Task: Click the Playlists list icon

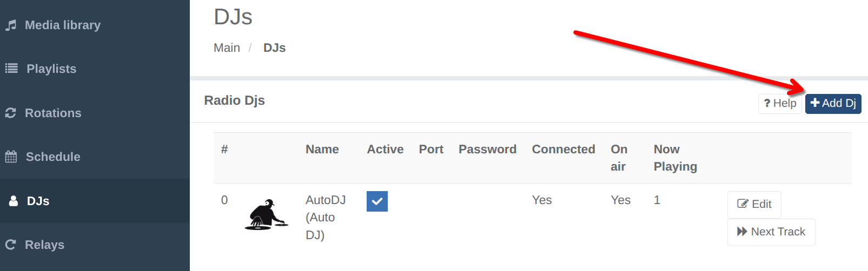Action: point(11,69)
